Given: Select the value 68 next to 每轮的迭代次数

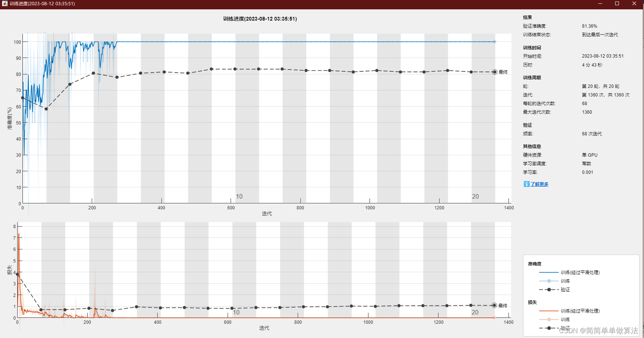Looking at the screenshot, I should coord(584,104).
